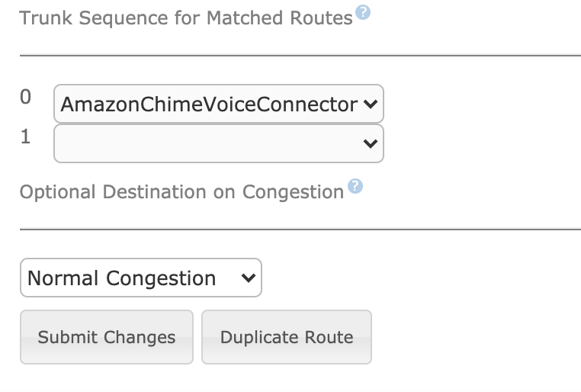Image resolution: width=581 pixels, height=392 pixels.
Task: Click chevron arrow on AmazonChimeVoiceConnector selector
Action: pos(370,104)
